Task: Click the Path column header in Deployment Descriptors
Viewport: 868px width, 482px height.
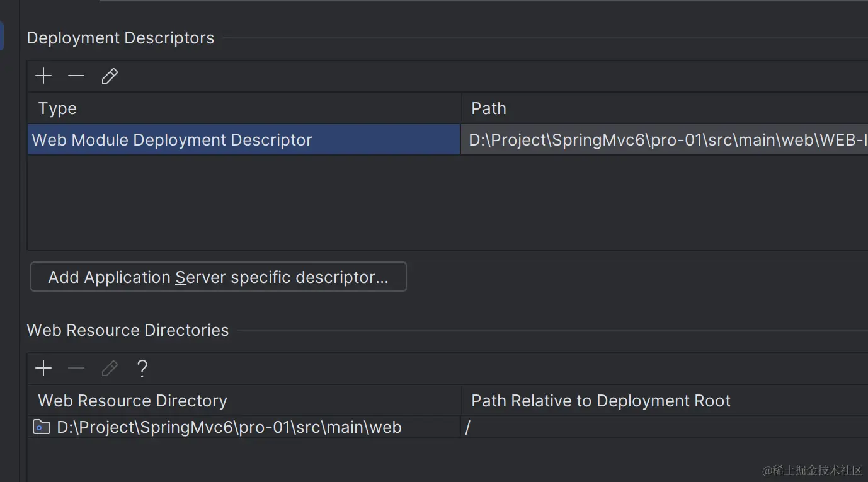Action: click(489, 108)
